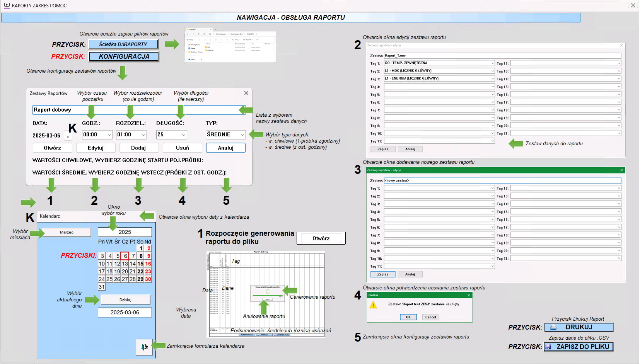This screenshot has width=640, height=364.
Task: Expand the TYP dropdown showing ŚREDNIE
Action: click(242, 134)
